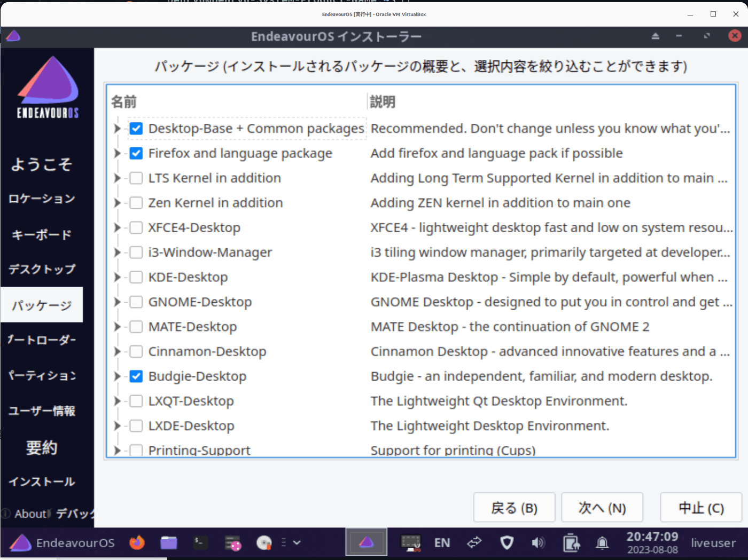Open Firefox from the taskbar
The image size is (748, 560).
(x=137, y=543)
